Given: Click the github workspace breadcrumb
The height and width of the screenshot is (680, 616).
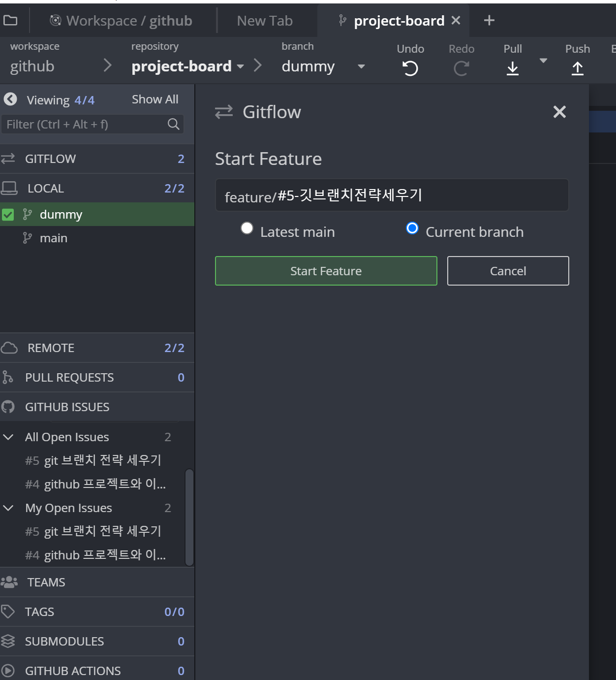Looking at the screenshot, I should tap(32, 66).
